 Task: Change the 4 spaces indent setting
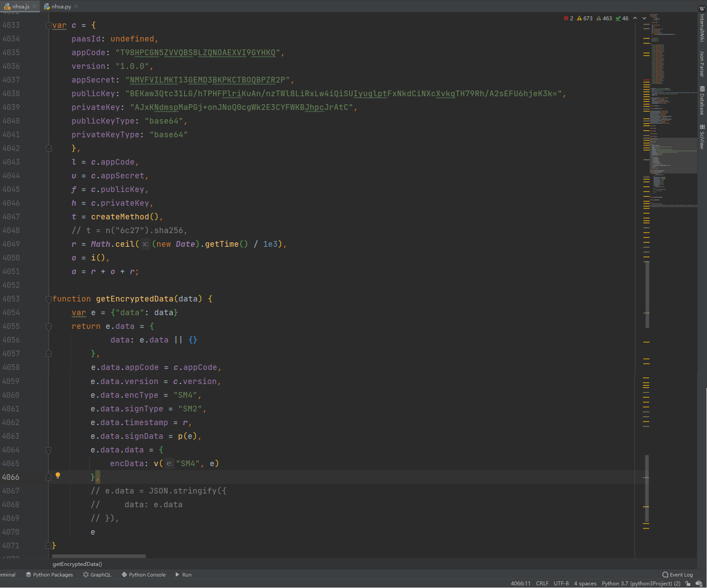[x=585, y=584]
